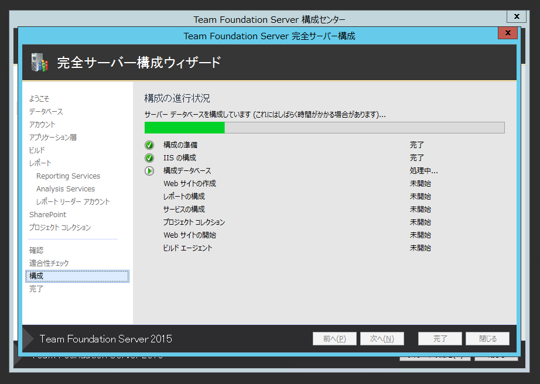Screen dimensions: 540x384
Task: Click 未開始 status next to Web サイトの作成
Action: [x=420, y=184]
